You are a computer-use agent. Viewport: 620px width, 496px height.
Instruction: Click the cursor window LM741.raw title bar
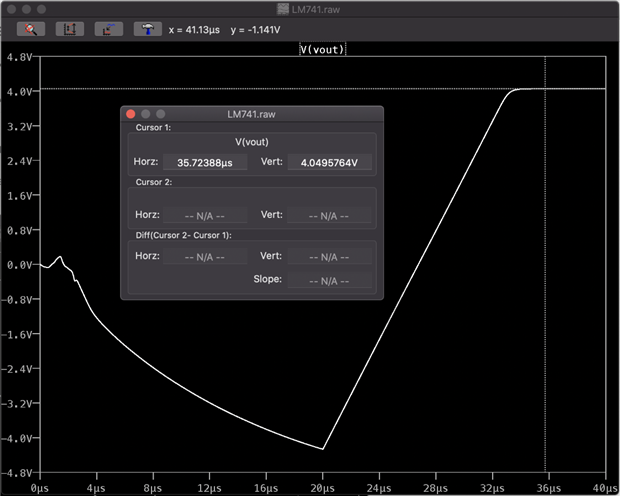(x=251, y=114)
